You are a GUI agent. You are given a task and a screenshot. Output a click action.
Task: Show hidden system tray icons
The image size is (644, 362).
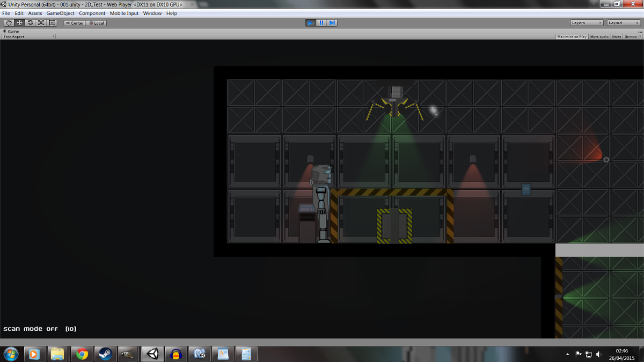pyautogui.click(x=568, y=354)
